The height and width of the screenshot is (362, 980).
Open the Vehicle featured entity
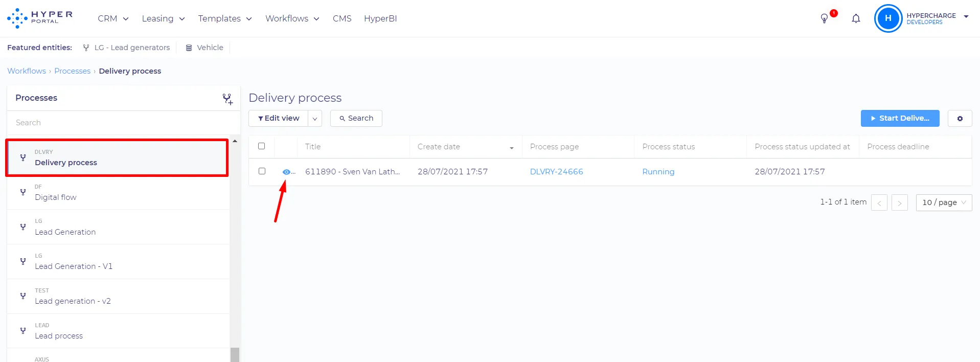coord(204,48)
